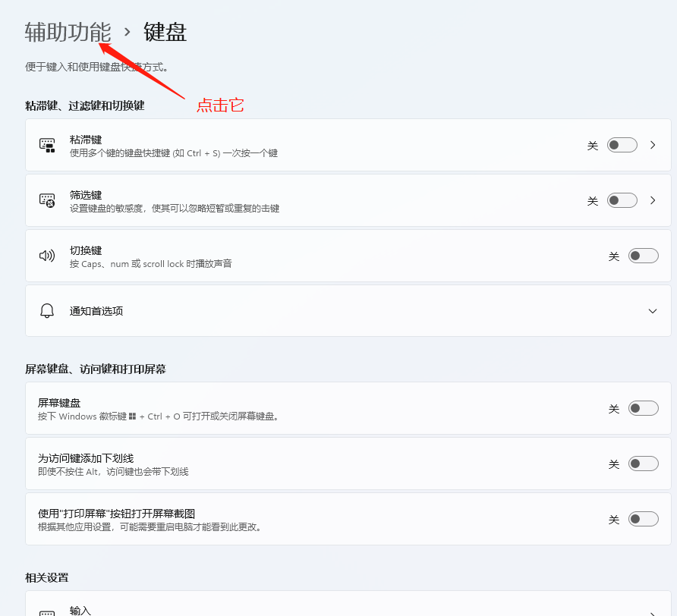Click the 通知首选项 bell icon
The image size is (677, 616).
pyautogui.click(x=47, y=311)
